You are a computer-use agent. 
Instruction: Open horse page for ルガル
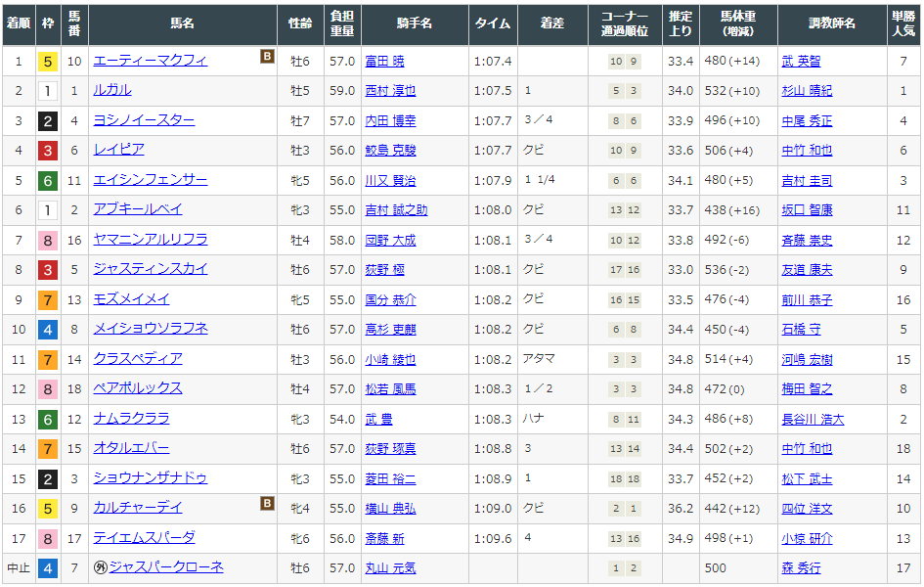point(112,90)
